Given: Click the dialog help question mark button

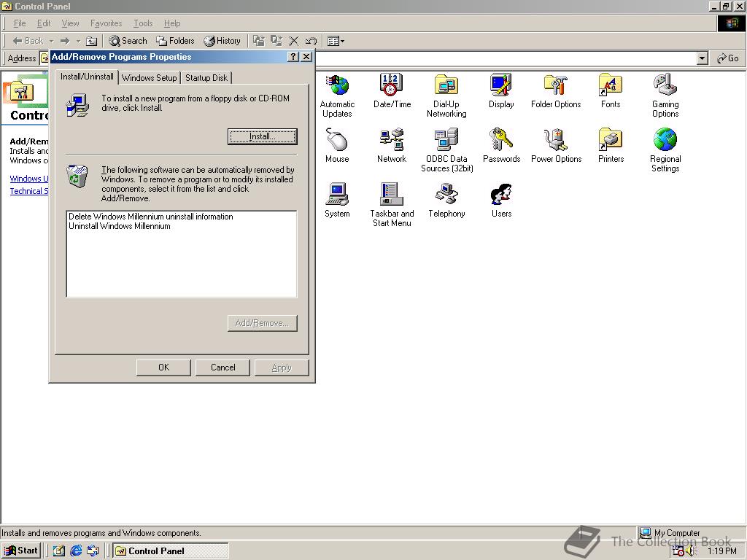Looking at the screenshot, I should tap(293, 57).
